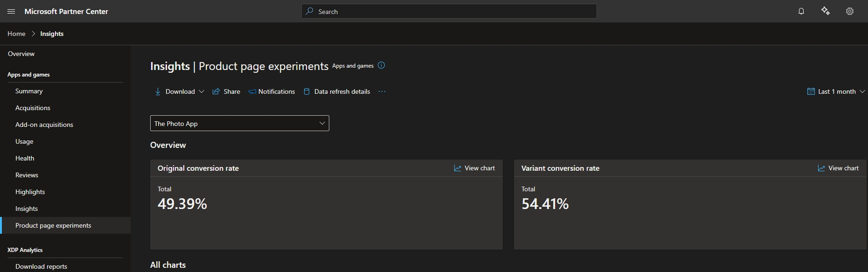Click the breadcrumb chevron separator
The height and width of the screenshot is (272, 868).
pos(33,34)
